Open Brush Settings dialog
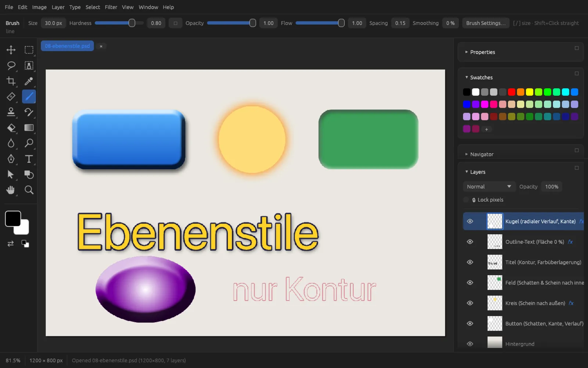Viewport: 588px width, 368px height. point(486,23)
